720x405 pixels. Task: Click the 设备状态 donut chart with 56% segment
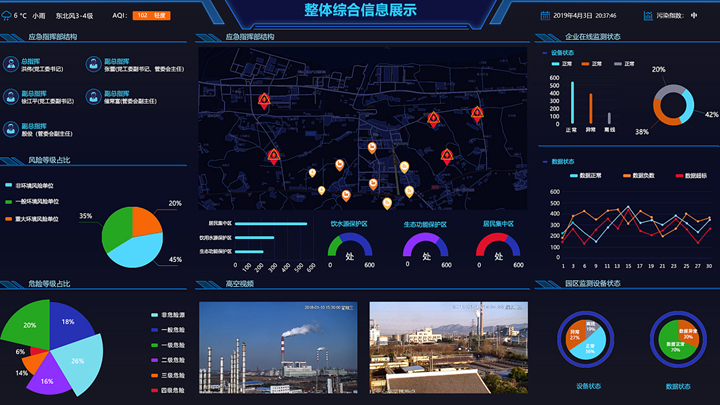pyautogui.click(x=585, y=339)
